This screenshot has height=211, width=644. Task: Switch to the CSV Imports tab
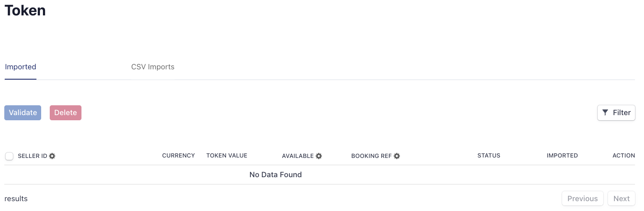coord(153,67)
